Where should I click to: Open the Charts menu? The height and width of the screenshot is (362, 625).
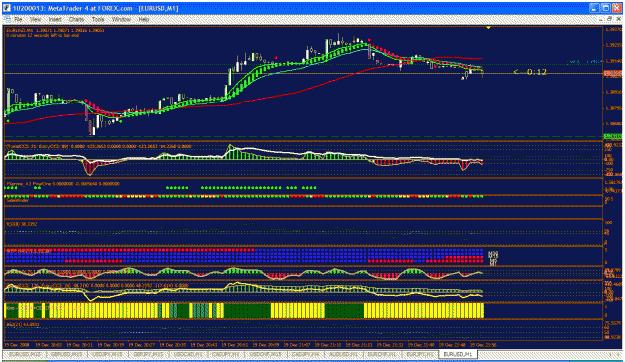coord(76,19)
